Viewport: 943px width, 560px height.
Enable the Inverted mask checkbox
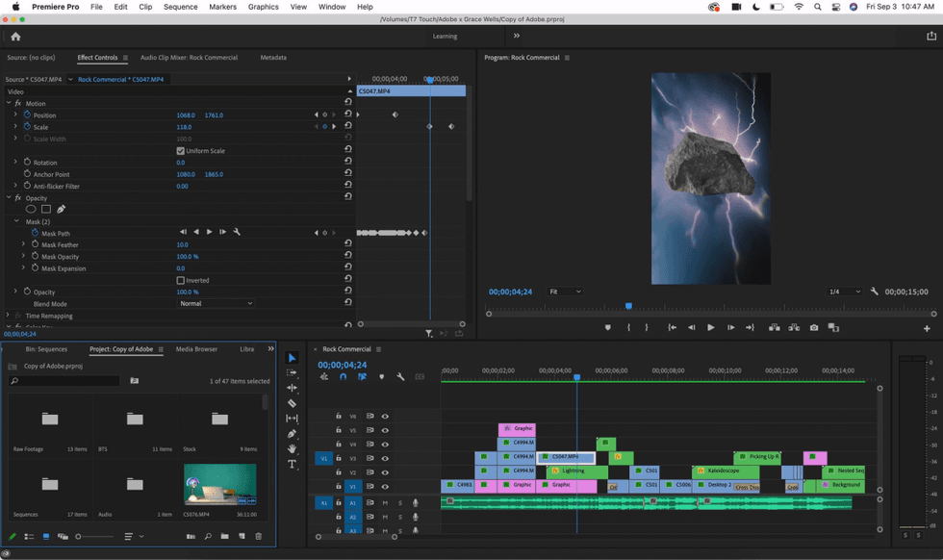point(181,280)
